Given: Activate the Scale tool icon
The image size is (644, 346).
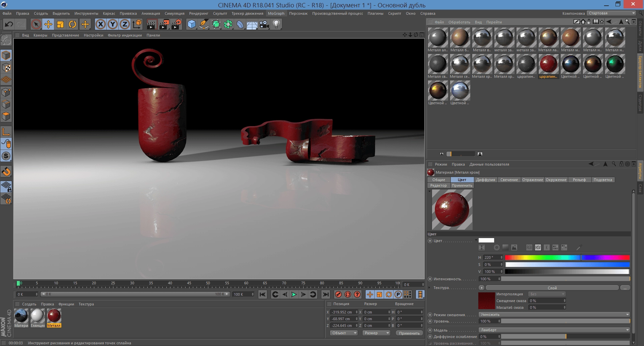Looking at the screenshot, I should 60,24.
